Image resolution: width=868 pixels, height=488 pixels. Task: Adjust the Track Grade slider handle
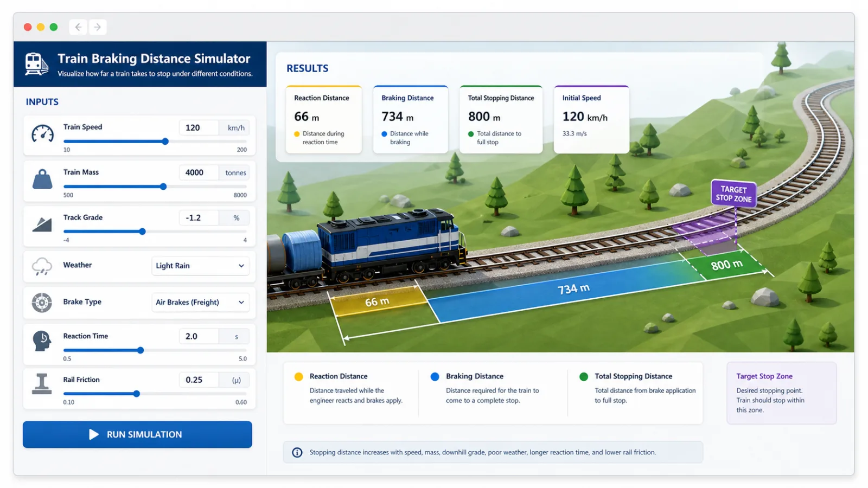[x=142, y=232]
